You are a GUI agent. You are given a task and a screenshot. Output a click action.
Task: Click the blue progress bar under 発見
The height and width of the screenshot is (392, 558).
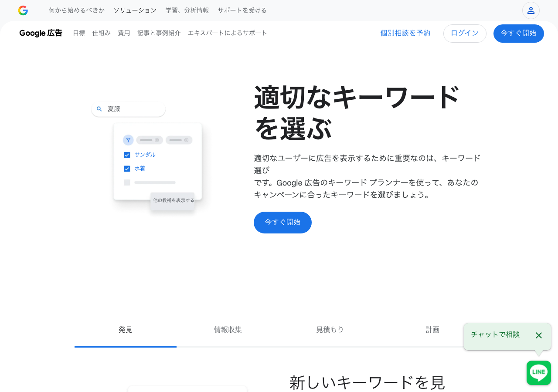125,347
